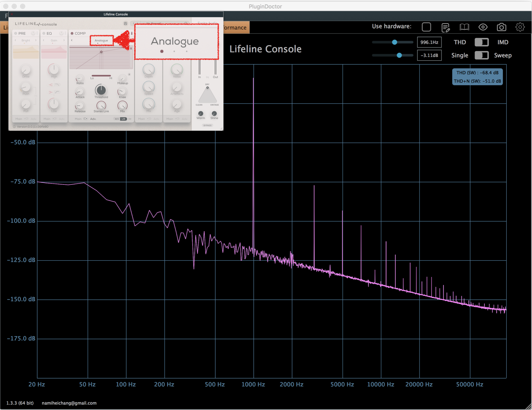This screenshot has height=410, width=532.
Task: Click next arrow beside EQ Gain mode
Action: (x=64, y=40)
